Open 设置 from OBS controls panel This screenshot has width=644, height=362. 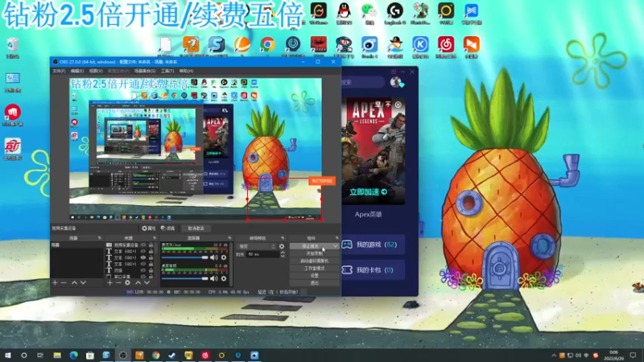pos(314,276)
